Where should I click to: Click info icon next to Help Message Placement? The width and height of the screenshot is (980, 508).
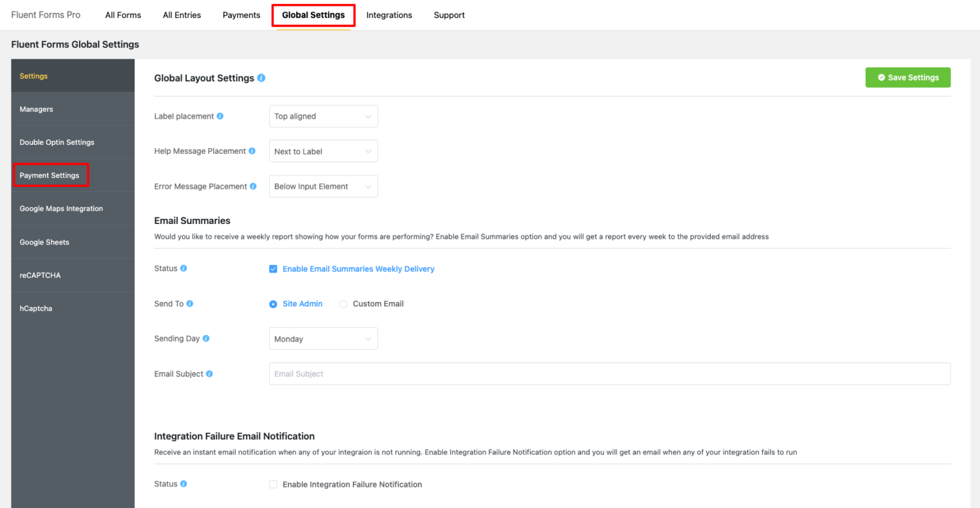point(252,151)
